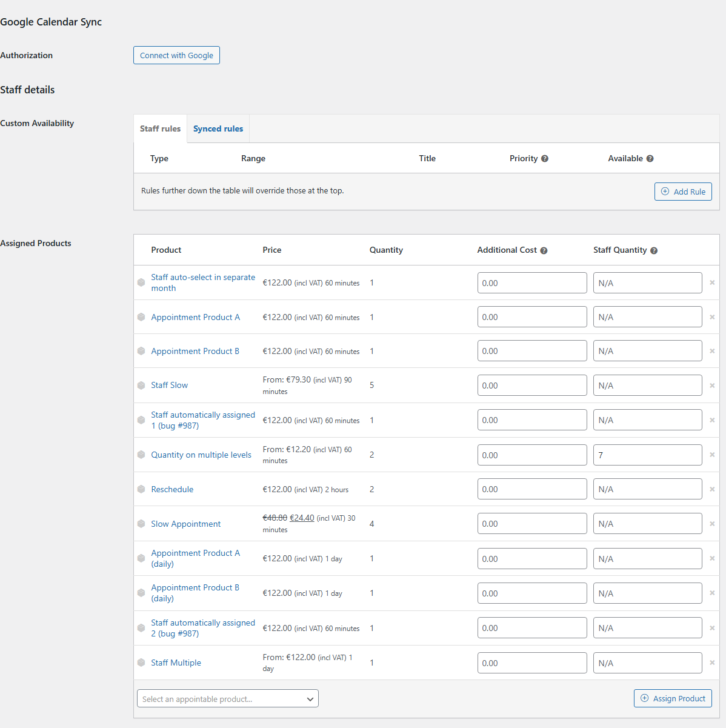This screenshot has height=728, width=726.
Task: Select the Staff rules tab
Action: (160, 129)
